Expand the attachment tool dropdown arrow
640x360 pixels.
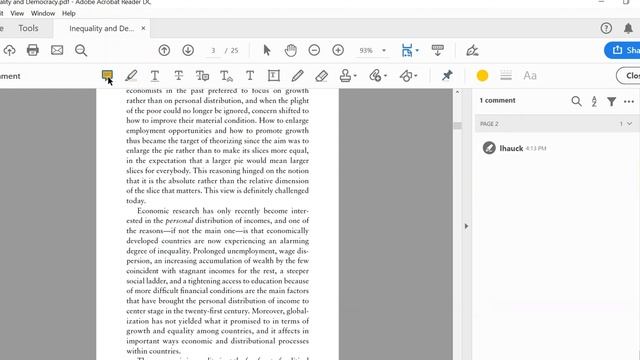pyautogui.click(x=385, y=76)
